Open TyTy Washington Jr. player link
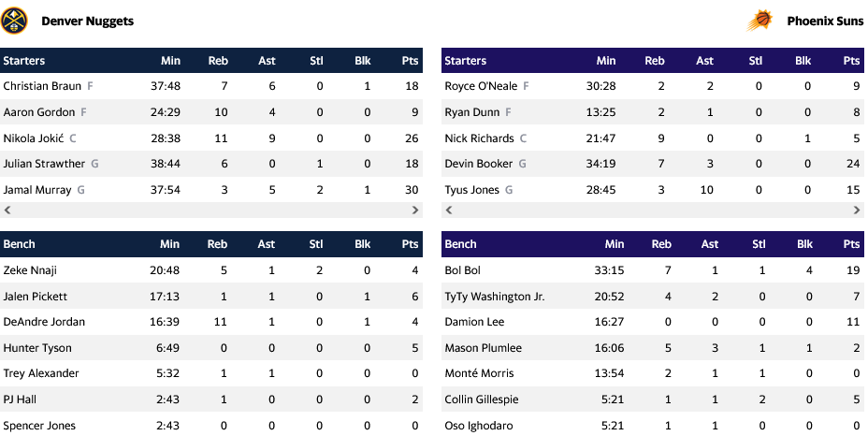The image size is (868, 436). (495, 297)
